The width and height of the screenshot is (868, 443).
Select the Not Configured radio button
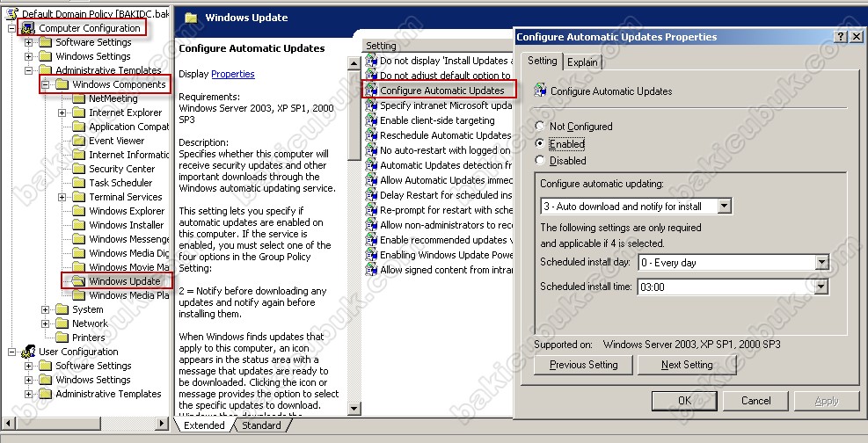[540, 126]
